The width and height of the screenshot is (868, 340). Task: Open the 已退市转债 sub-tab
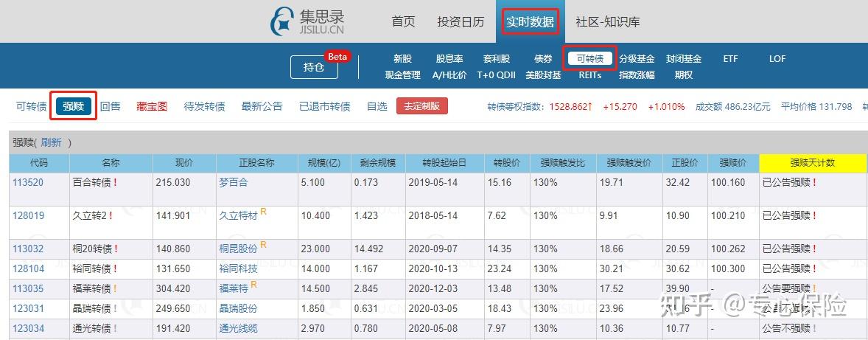point(324,106)
